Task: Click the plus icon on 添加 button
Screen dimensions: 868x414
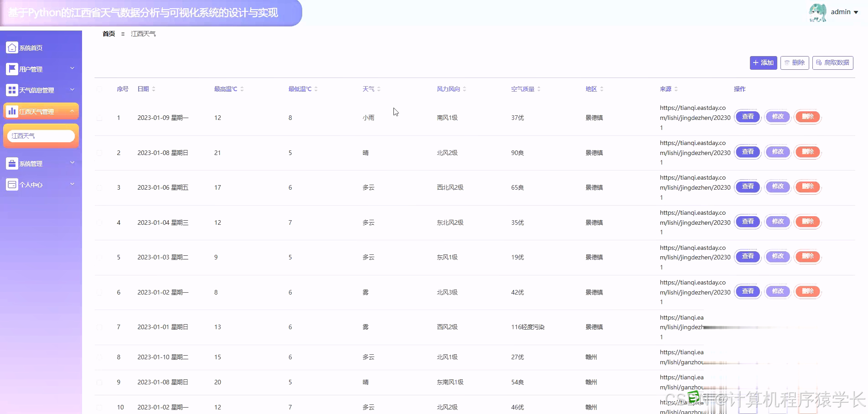Action: point(757,62)
